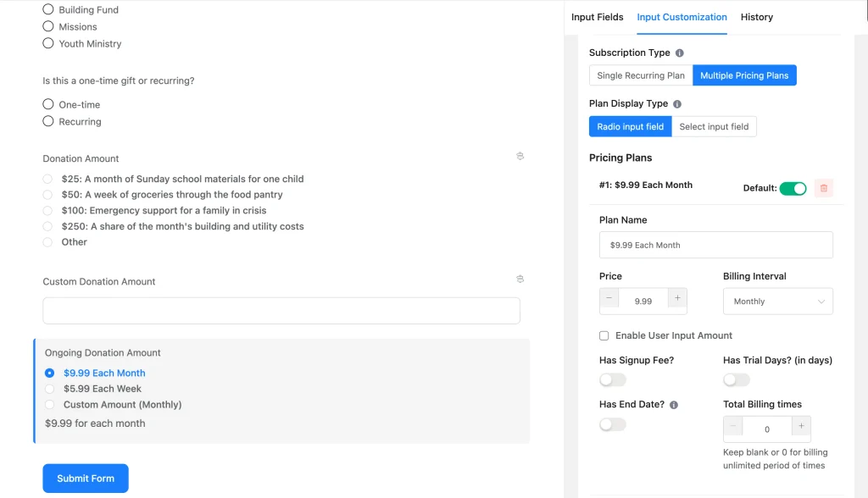Choose the Recurring gift option

tap(48, 121)
